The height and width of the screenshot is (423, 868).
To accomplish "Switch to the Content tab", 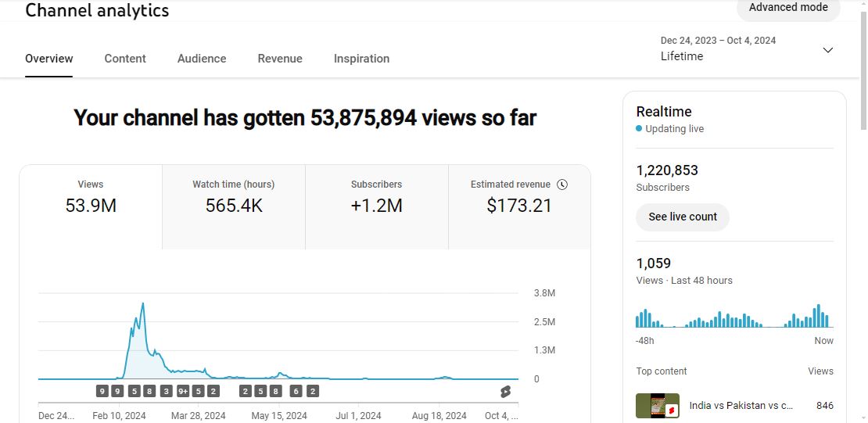I will (x=125, y=59).
